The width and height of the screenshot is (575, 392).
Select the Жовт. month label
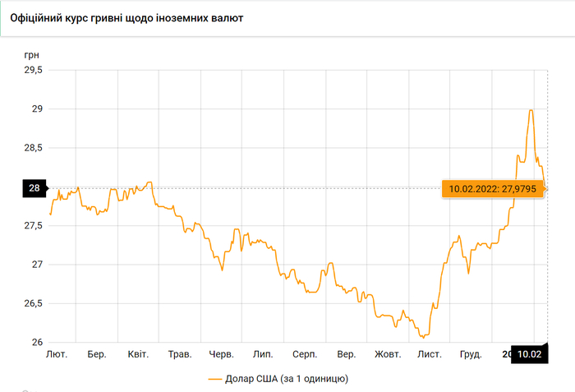(388, 354)
